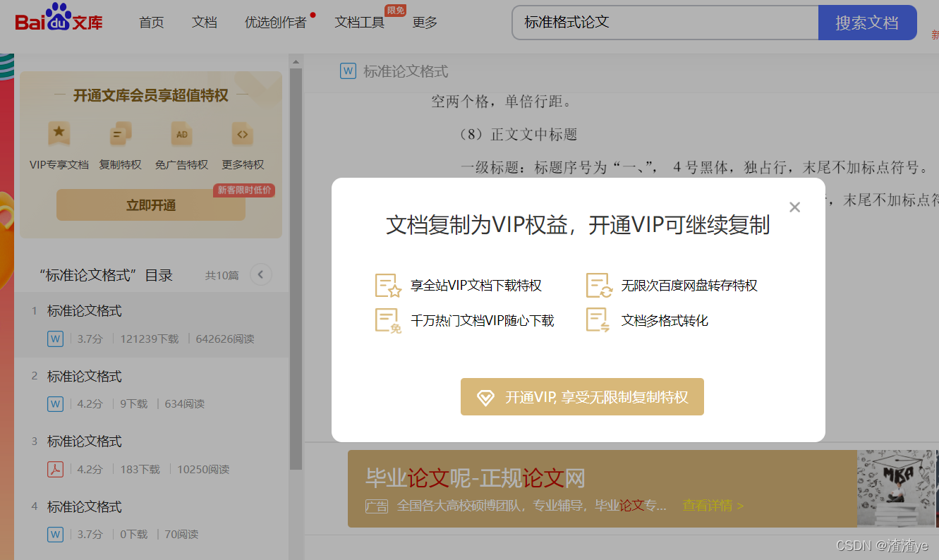939x560 pixels.
Task: Click the VIP专享文档 star icon
Action: (59, 133)
